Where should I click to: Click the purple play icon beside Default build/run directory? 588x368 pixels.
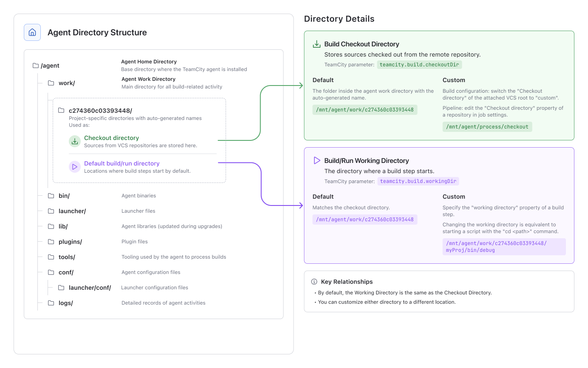[75, 167]
